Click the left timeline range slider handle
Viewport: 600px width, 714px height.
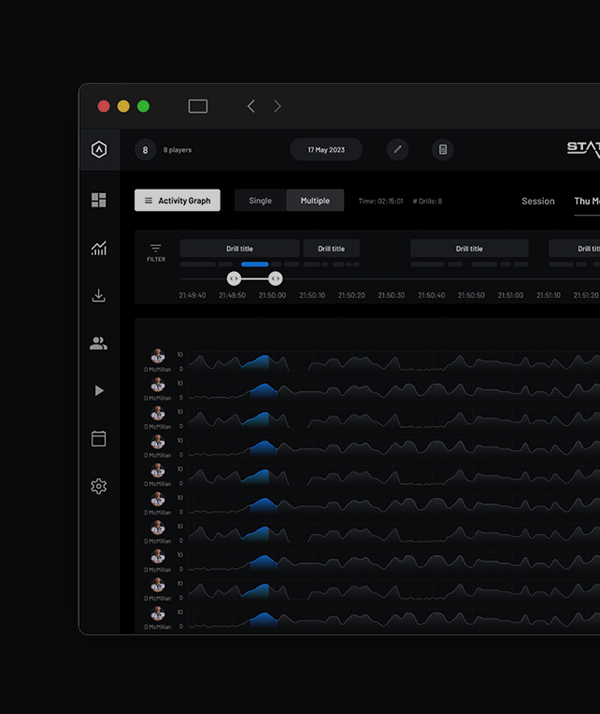point(234,279)
